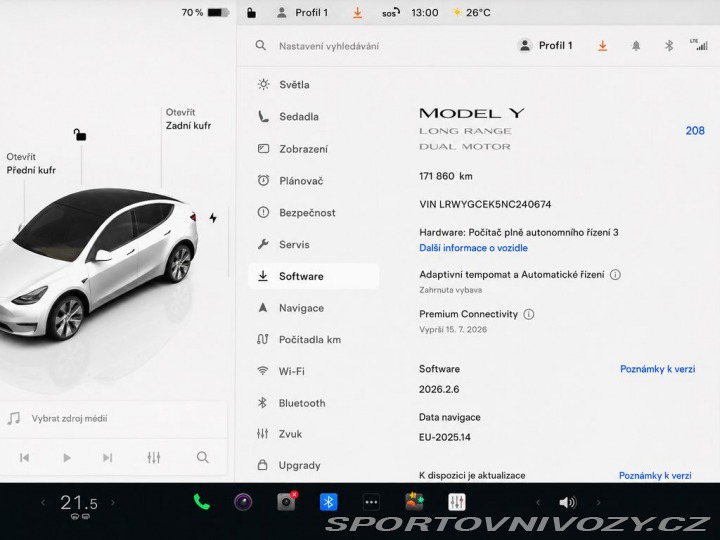Show Premium Connectivity info icon

coord(529,314)
